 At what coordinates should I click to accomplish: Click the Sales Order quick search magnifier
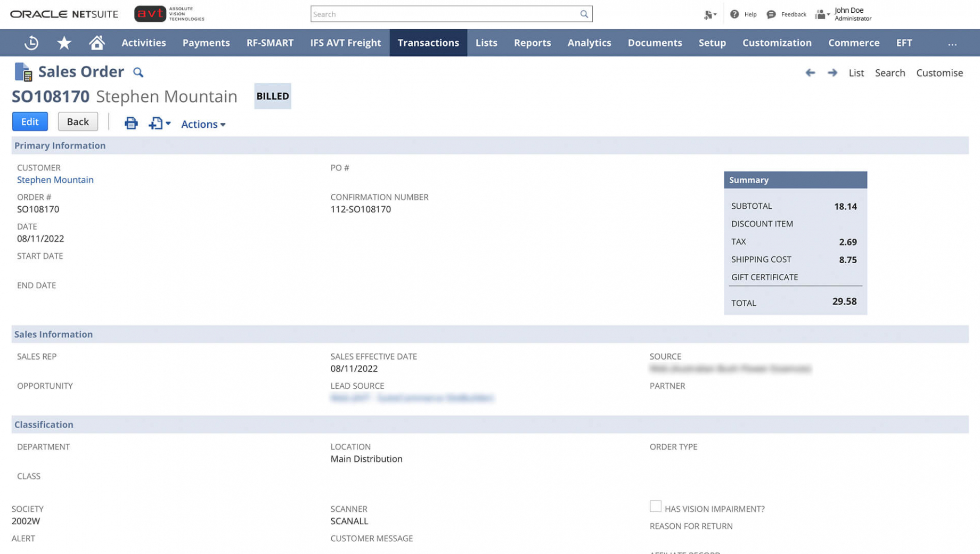138,72
